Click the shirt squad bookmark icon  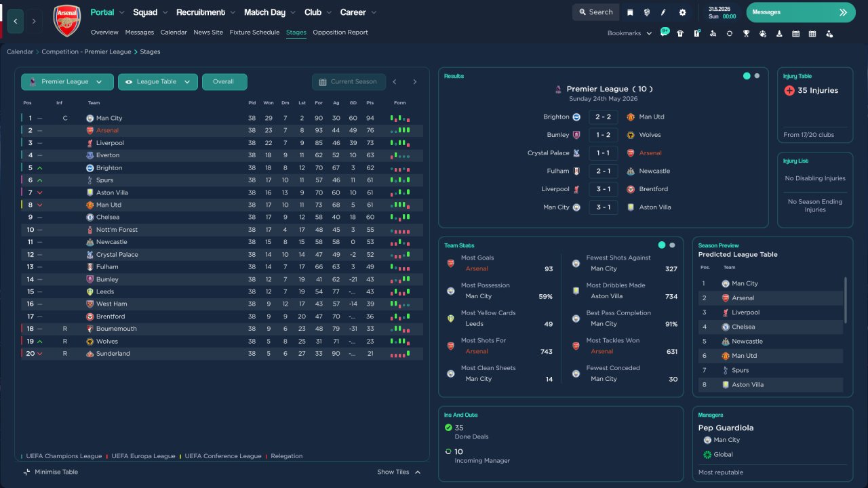pyautogui.click(x=680, y=33)
